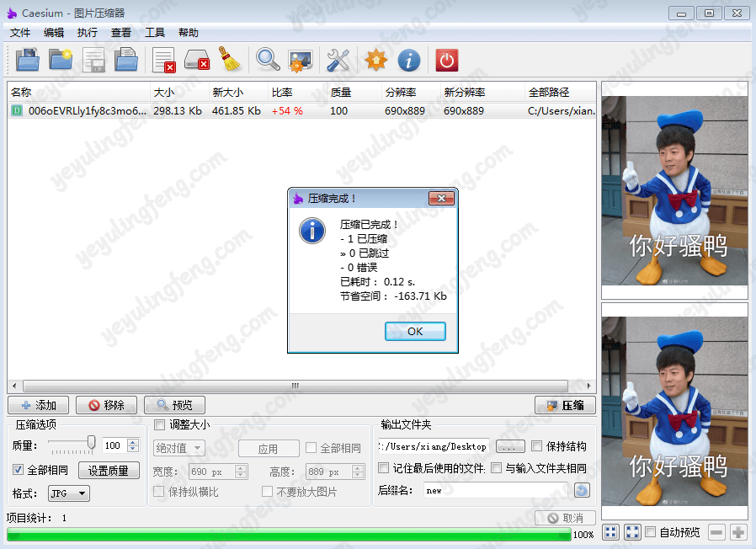756x549 pixels.
Task: Click the suffix field containing new
Action: click(x=498, y=490)
